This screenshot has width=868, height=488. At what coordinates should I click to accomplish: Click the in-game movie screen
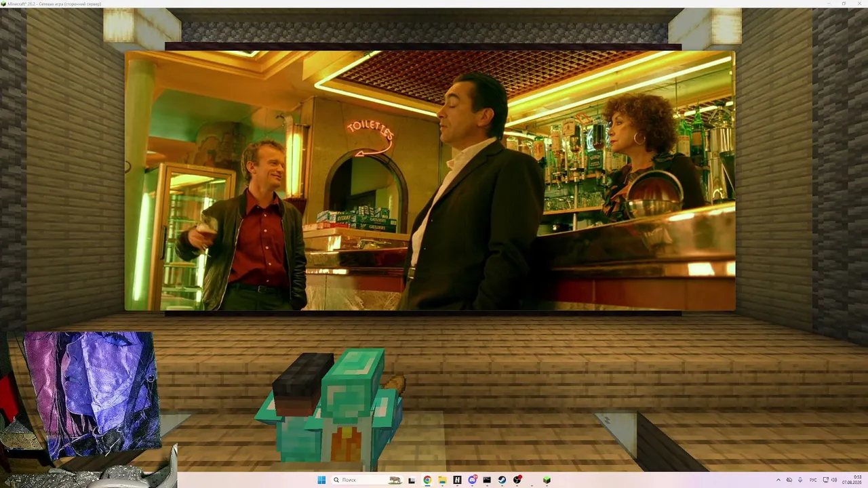coord(430,180)
